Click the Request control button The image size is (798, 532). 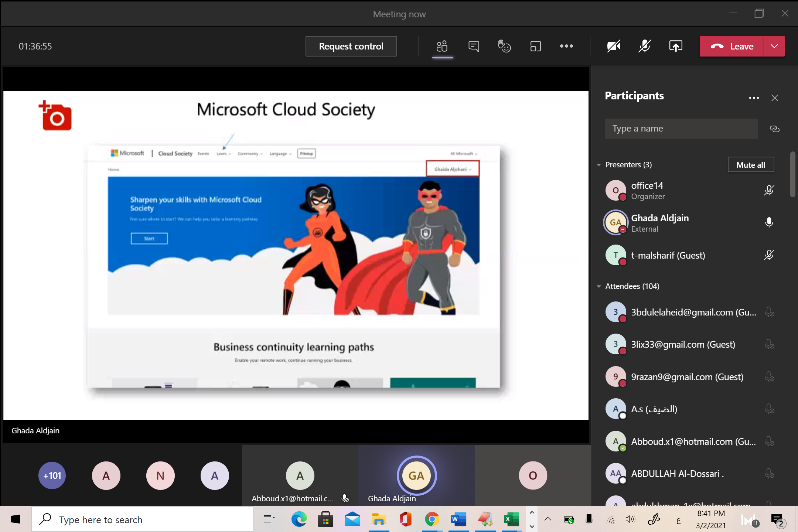pyautogui.click(x=351, y=46)
